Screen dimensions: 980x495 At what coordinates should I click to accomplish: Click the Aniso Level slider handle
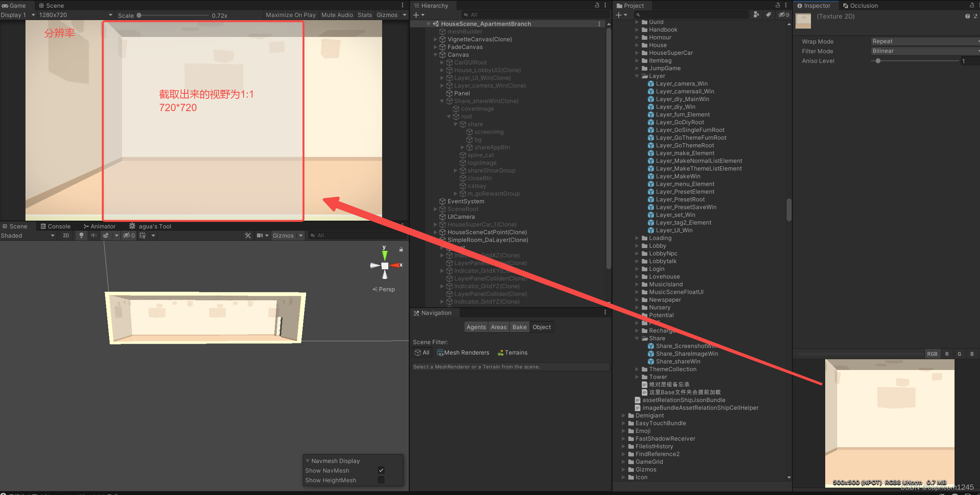click(x=878, y=61)
